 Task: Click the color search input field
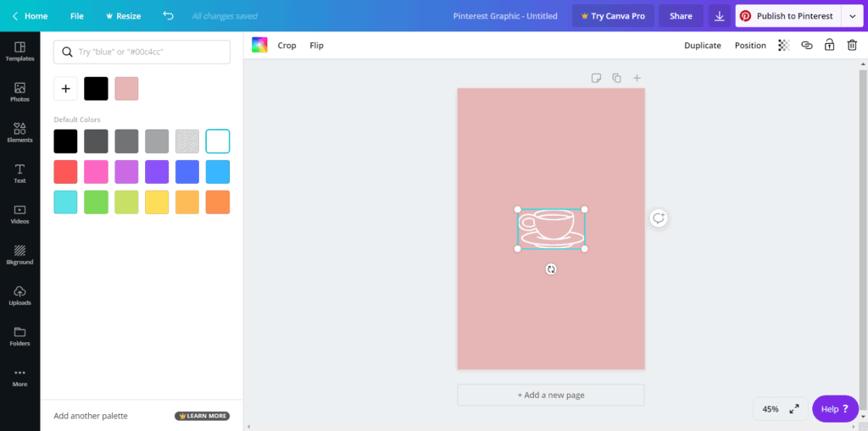[142, 52]
